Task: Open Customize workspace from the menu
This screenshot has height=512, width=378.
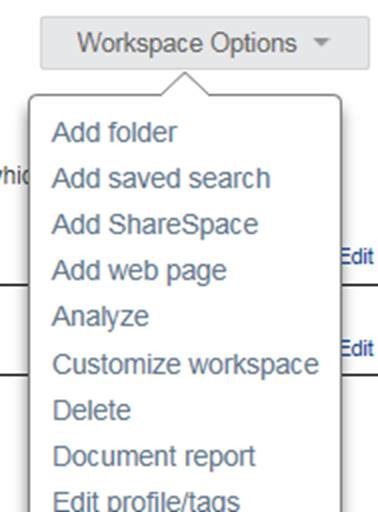Action: coord(186,365)
